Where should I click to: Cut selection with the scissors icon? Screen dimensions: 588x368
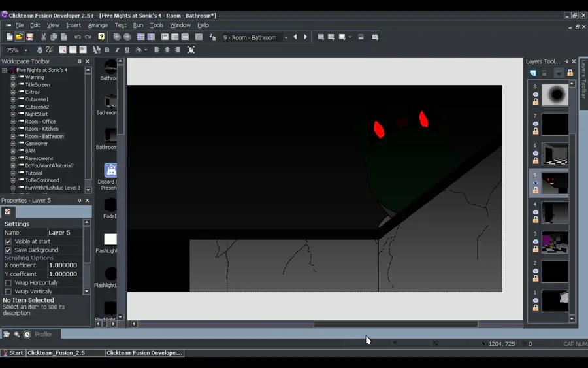(44, 37)
